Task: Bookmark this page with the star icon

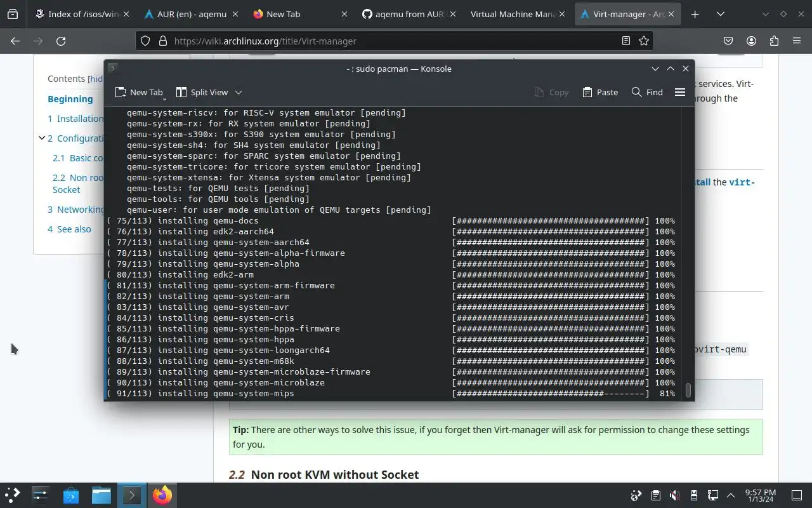Action: pos(644,41)
